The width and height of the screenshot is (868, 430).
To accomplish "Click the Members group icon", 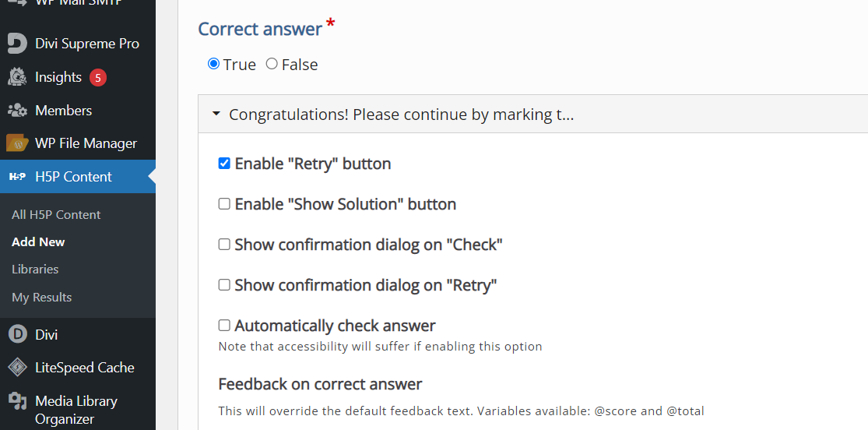I will [17, 111].
